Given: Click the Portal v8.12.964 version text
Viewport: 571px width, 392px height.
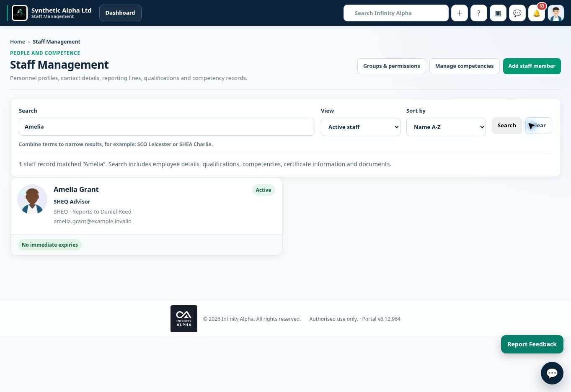Looking at the screenshot, I should coord(381,319).
